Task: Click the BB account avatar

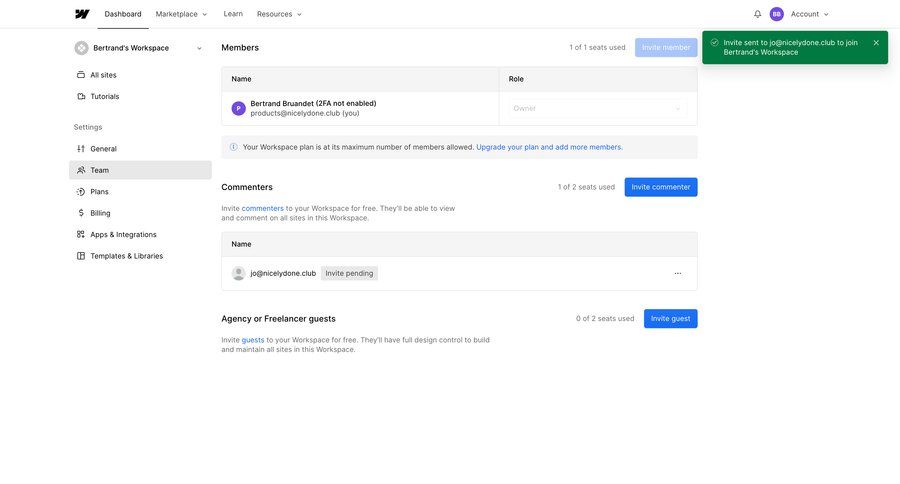Action: (777, 14)
